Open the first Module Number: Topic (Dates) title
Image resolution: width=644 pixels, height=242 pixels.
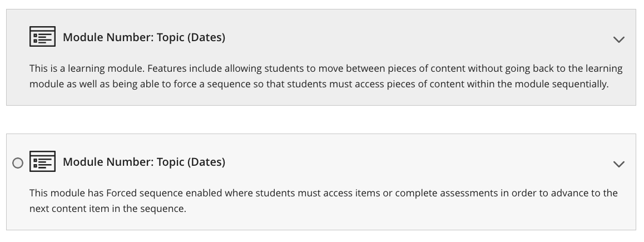(x=143, y=37)
